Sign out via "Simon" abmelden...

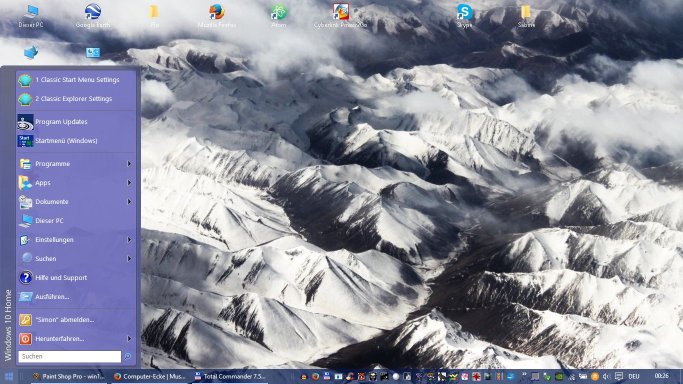tap(76, 320)
